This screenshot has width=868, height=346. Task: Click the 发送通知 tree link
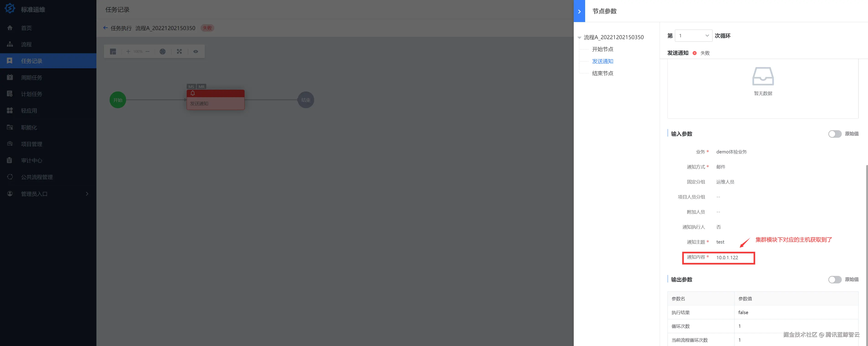602,61
